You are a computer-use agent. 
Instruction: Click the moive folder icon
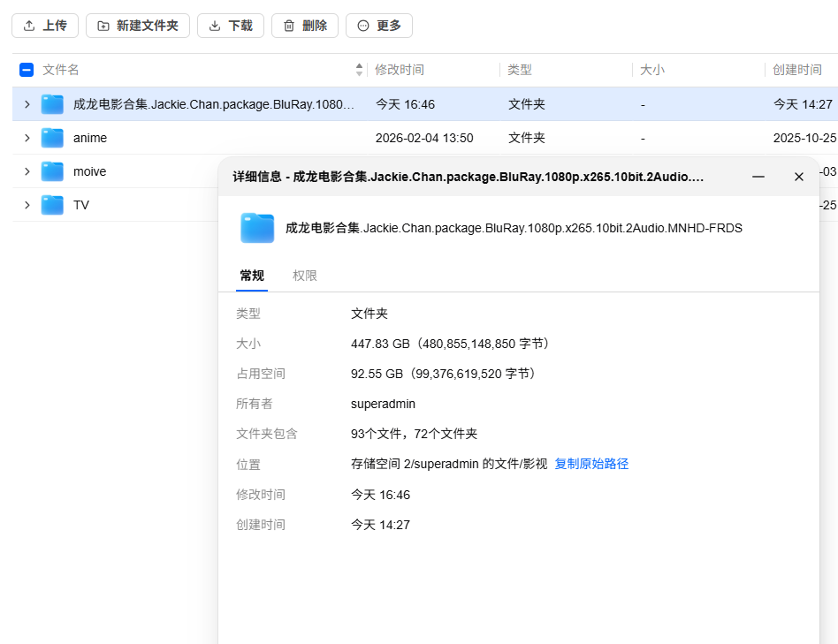click(x=52, y=171)
